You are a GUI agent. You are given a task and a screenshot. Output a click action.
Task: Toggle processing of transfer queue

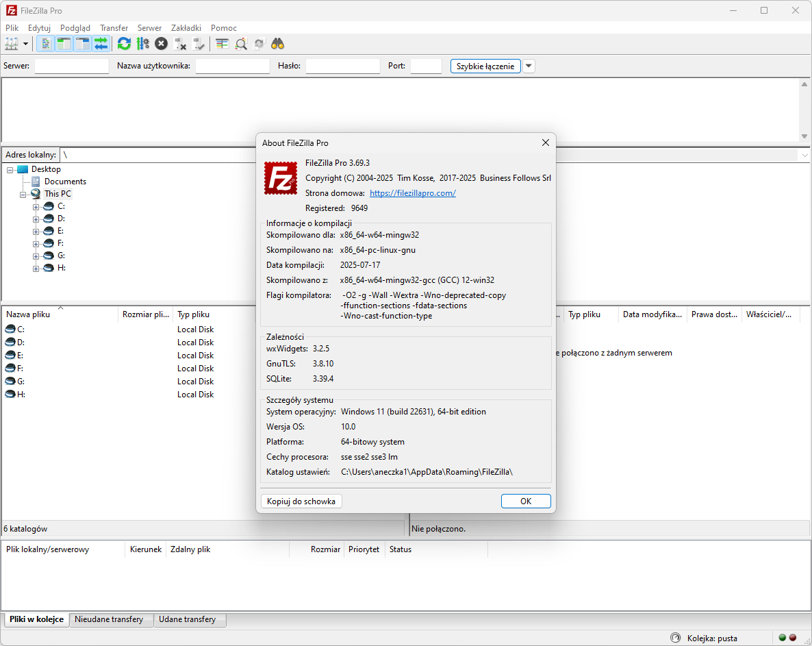pos(143,44)
